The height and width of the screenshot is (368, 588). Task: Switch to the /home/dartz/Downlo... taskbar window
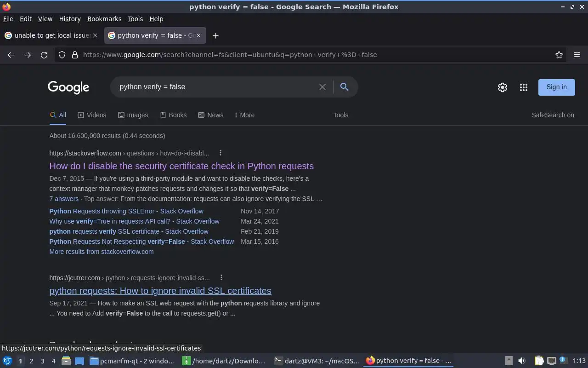[x=224, y=361]
